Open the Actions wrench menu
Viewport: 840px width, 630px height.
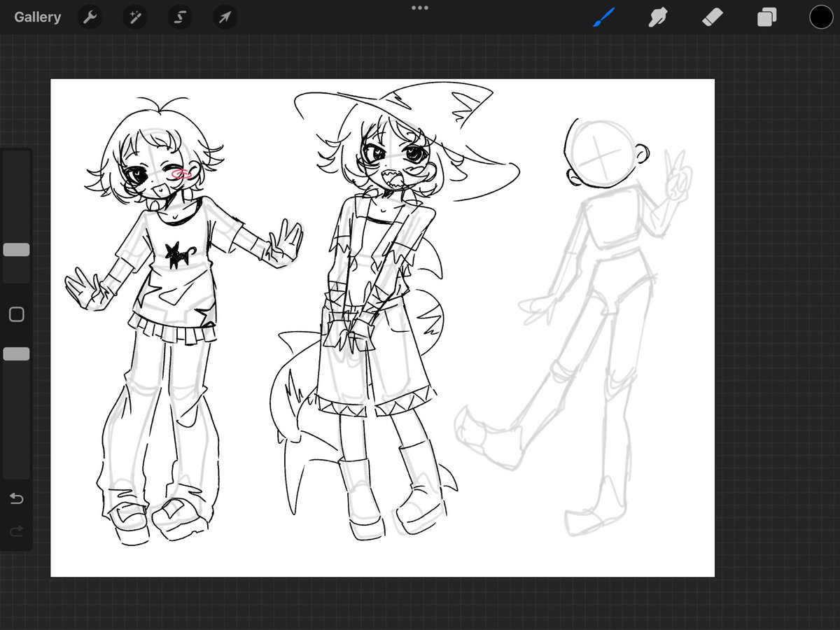pyautogui.click(x=89, y=17)
